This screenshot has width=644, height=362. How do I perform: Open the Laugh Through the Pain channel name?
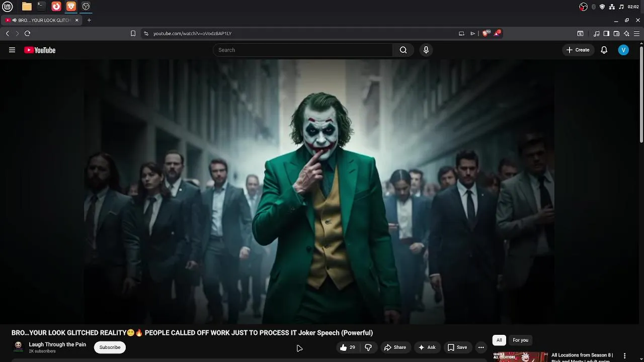coord(57,344)
